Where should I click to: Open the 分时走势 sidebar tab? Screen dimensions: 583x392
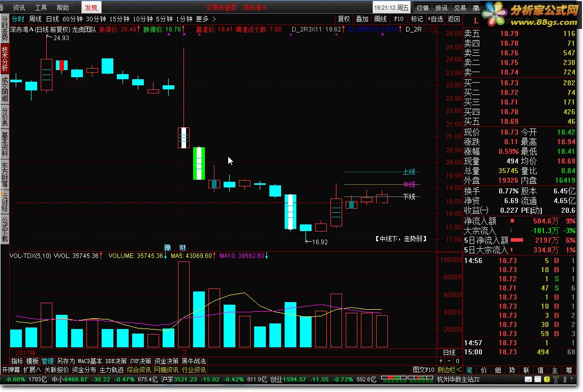point(5,29)
